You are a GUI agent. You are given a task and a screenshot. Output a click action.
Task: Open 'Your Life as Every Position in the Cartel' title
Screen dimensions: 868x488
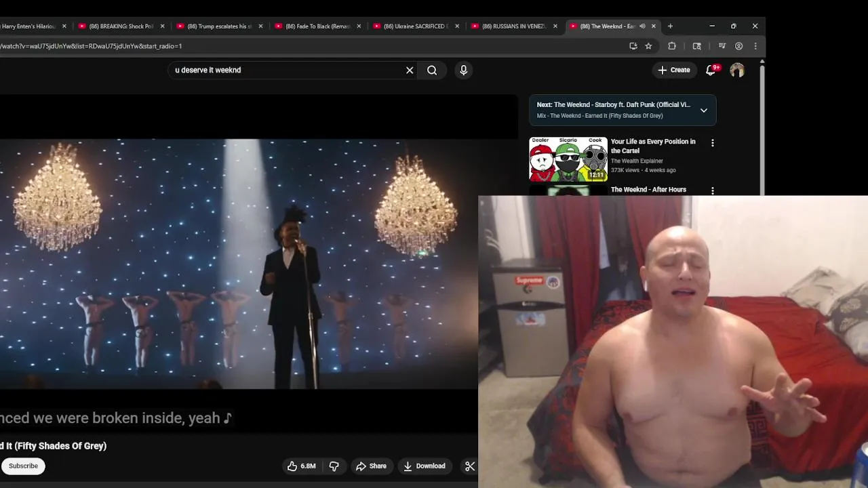coord(653,146)
